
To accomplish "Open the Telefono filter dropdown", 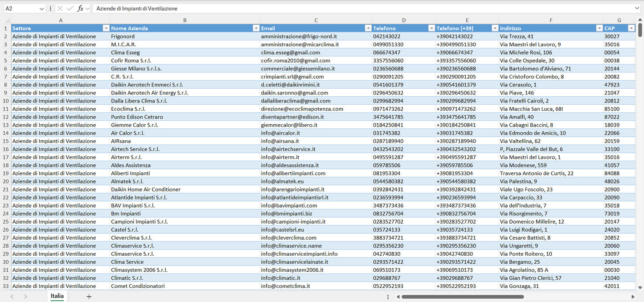I will tap(431, 28).
